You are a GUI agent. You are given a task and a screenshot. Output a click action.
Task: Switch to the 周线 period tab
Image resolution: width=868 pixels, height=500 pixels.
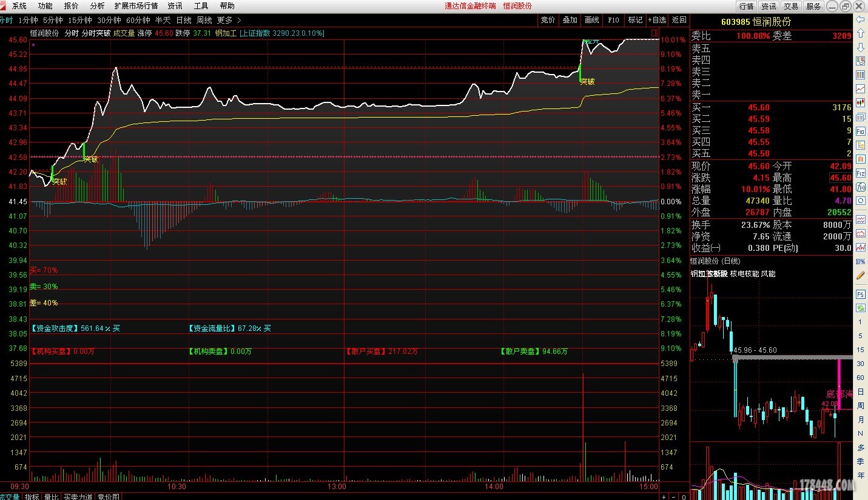(x=204, y=20)
